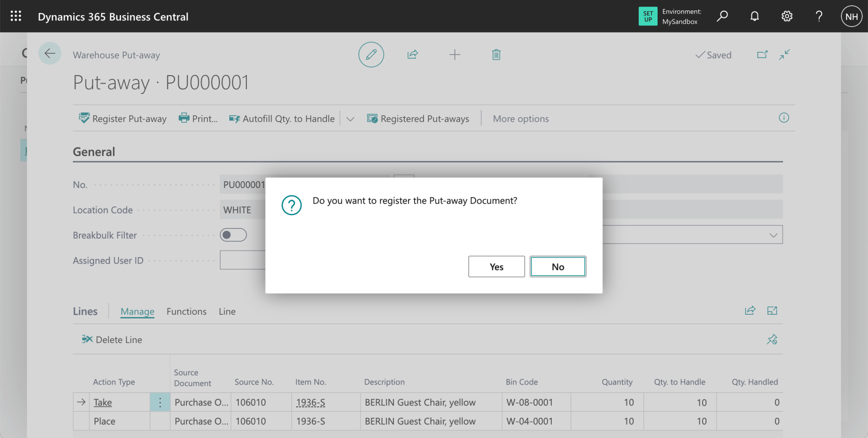The height and width of the screenshot is (438, 868).
Task: Click Qty. to Handle in the Take row
Action: [680, 402]
